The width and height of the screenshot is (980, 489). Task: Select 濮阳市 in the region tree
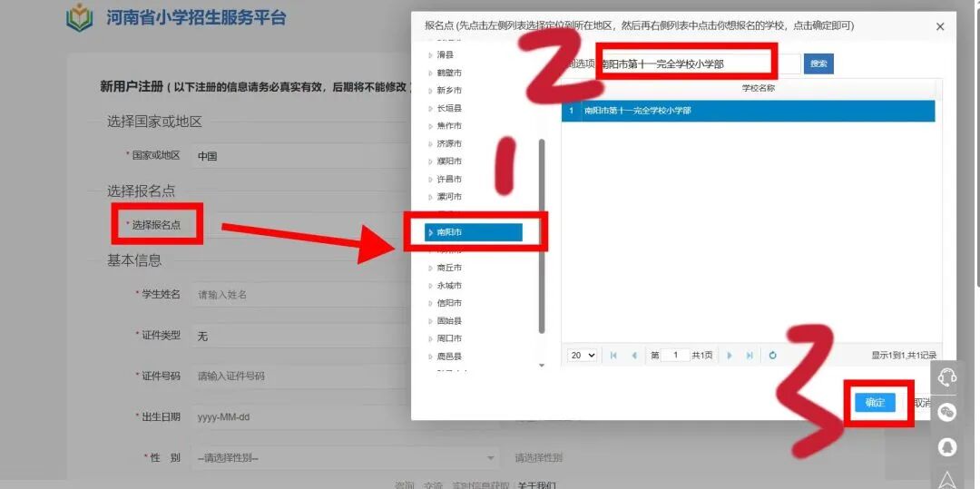pyautogui.click(x=449, y=161)
